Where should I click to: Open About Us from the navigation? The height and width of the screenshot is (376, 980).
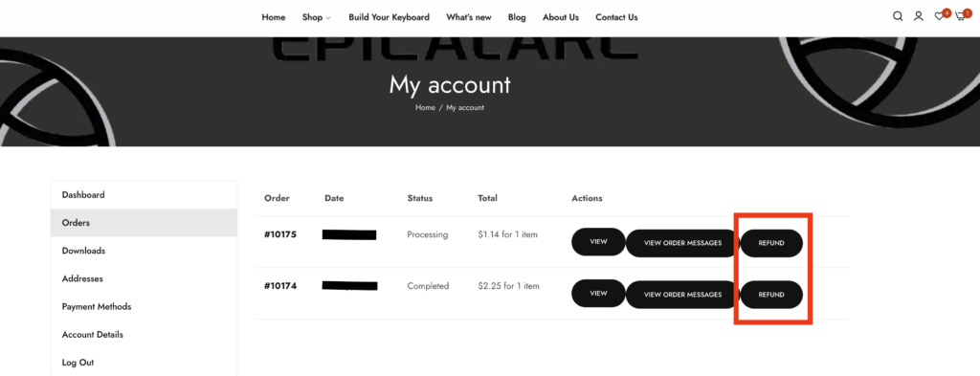[x=561, y=17]
